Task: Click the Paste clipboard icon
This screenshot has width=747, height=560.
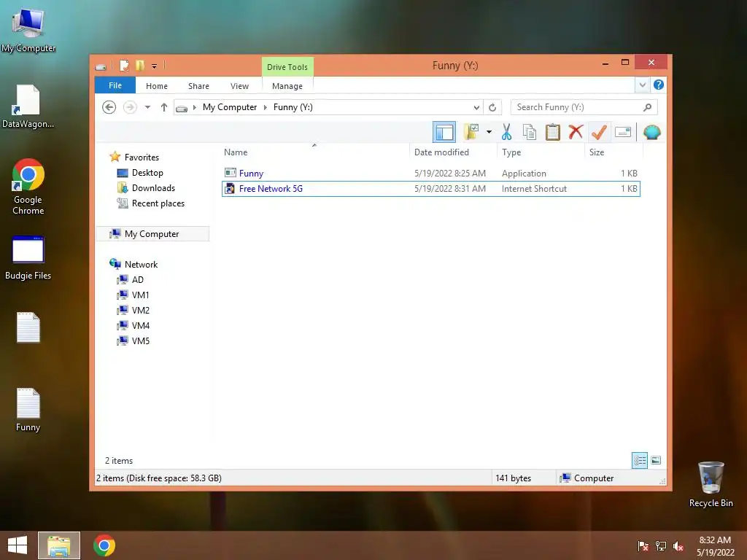Action: pyautogui.click(x=553, y=132)
